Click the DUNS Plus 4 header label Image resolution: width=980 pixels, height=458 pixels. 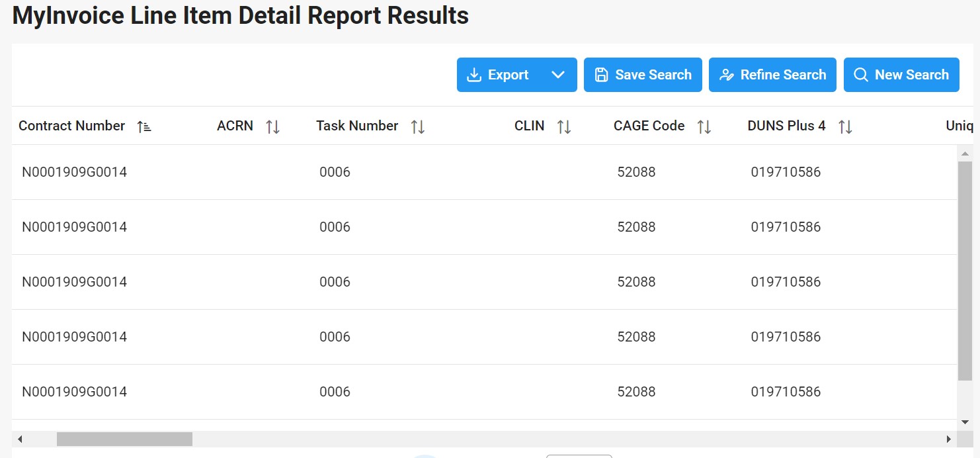coord(786,126)
